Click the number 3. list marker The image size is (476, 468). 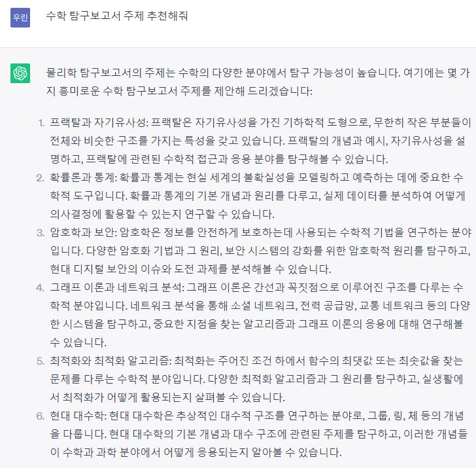(x=41, y=233)
